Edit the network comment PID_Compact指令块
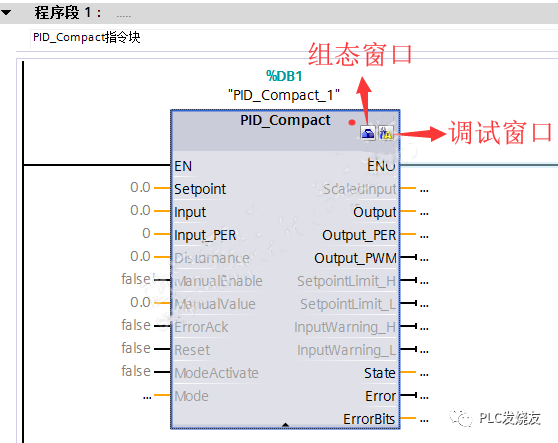Viewport: 558px width, 443px height. point(86,37)
